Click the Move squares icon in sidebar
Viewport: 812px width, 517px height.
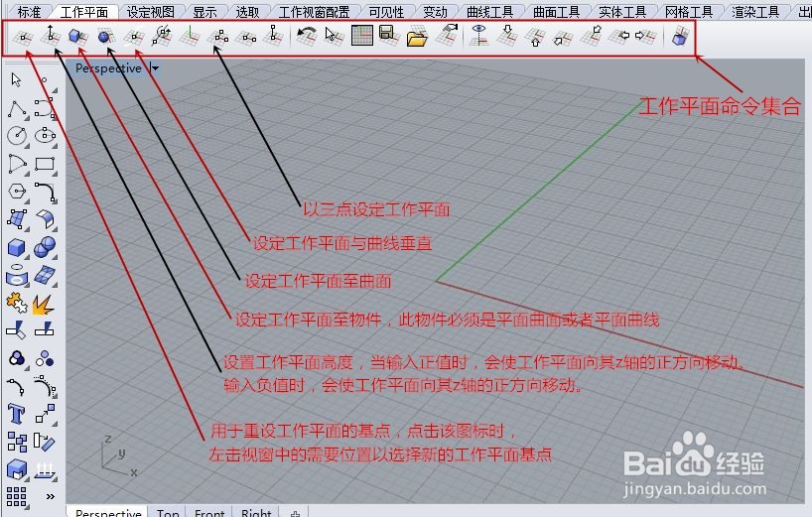pos(45,414)
